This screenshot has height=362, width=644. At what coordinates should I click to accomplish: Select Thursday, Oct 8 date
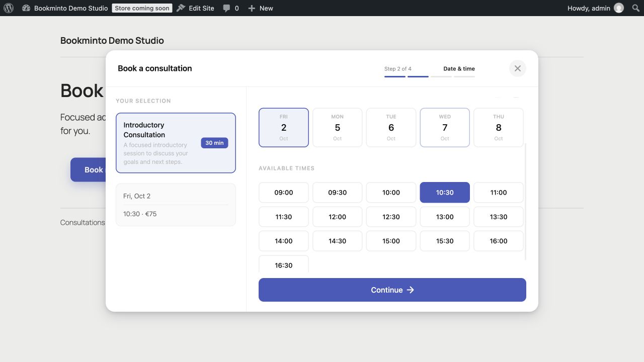click(x=499, y=128)
